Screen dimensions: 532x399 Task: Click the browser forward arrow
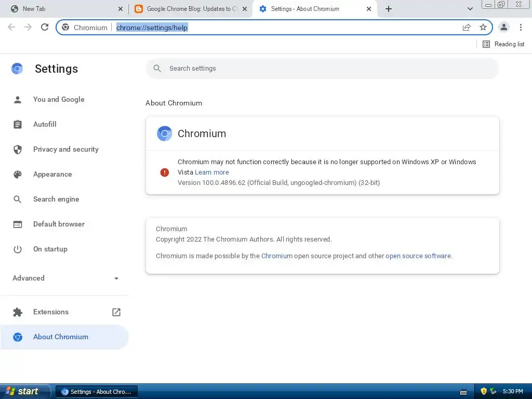point(28,27)
